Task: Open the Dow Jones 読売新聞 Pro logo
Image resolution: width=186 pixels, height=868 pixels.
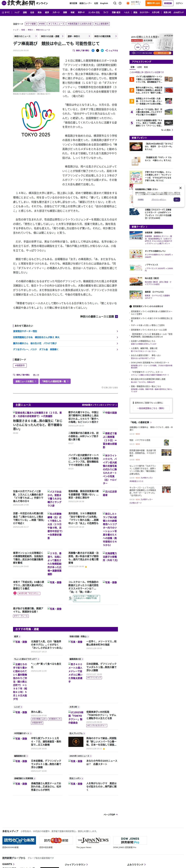Action: click(x=130, y=840)
